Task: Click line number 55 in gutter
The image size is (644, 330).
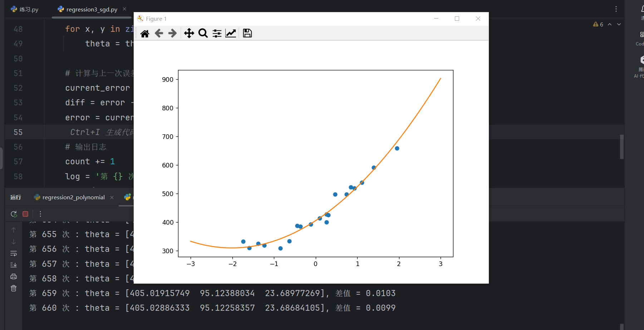Action: point(18,132)
